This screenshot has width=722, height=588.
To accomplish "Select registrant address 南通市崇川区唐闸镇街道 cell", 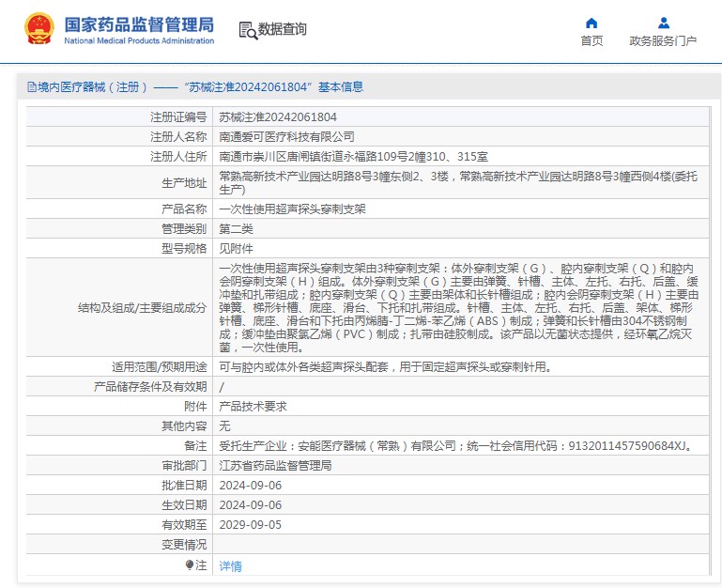I will pyautogui.click(x=460, y=157).
